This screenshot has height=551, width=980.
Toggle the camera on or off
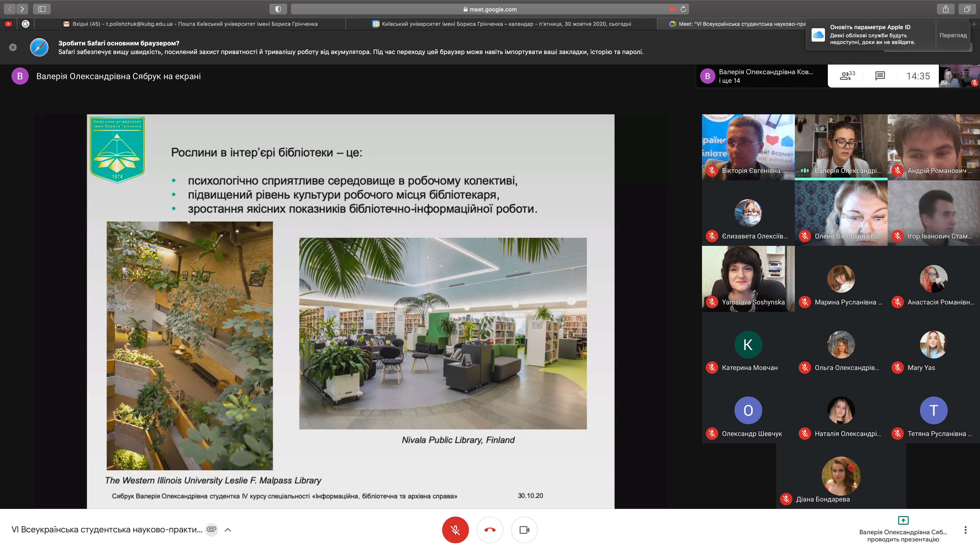(524, 530)
